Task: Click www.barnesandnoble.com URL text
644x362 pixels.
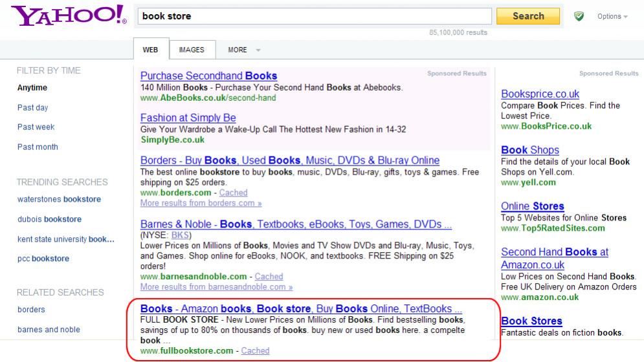Action: tap(194, 277)
